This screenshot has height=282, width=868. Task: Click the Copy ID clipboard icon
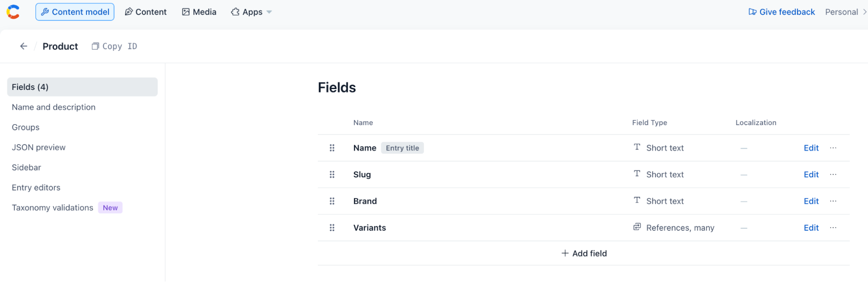[95, 46]
